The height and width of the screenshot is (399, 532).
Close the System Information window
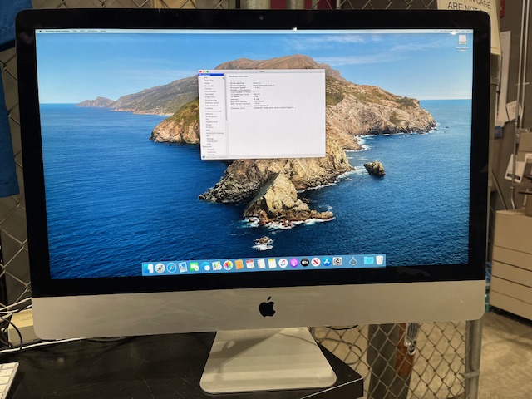tap(200, 71)
